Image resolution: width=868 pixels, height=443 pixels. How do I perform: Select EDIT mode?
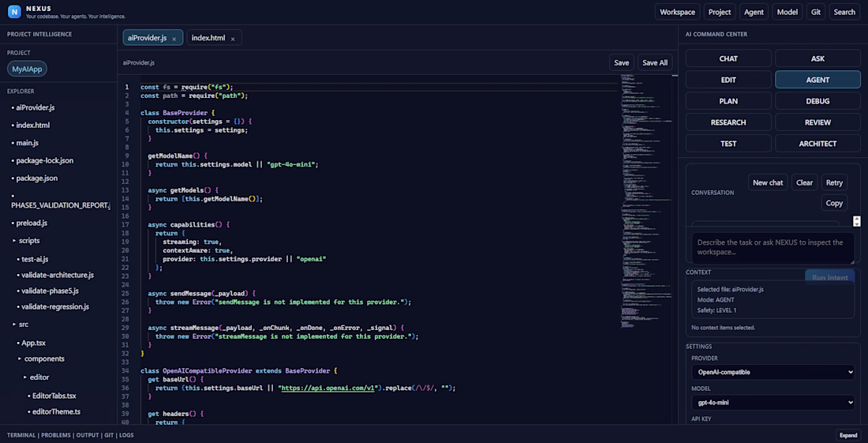pos(728,80)
